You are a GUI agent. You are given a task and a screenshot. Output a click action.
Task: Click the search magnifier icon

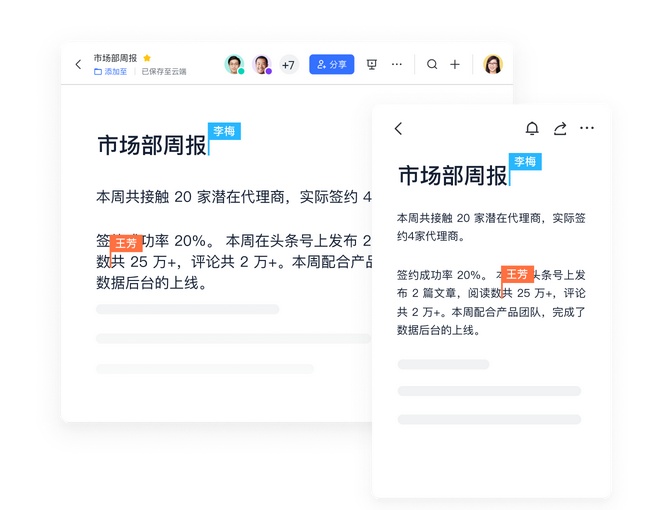coord(432,64)
